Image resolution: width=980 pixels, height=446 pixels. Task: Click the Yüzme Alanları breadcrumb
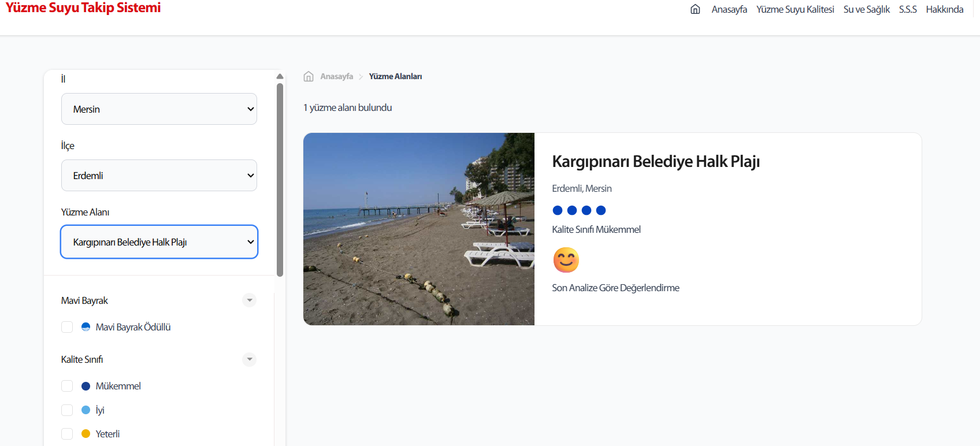pyautogui.click(x=395, y=76)
